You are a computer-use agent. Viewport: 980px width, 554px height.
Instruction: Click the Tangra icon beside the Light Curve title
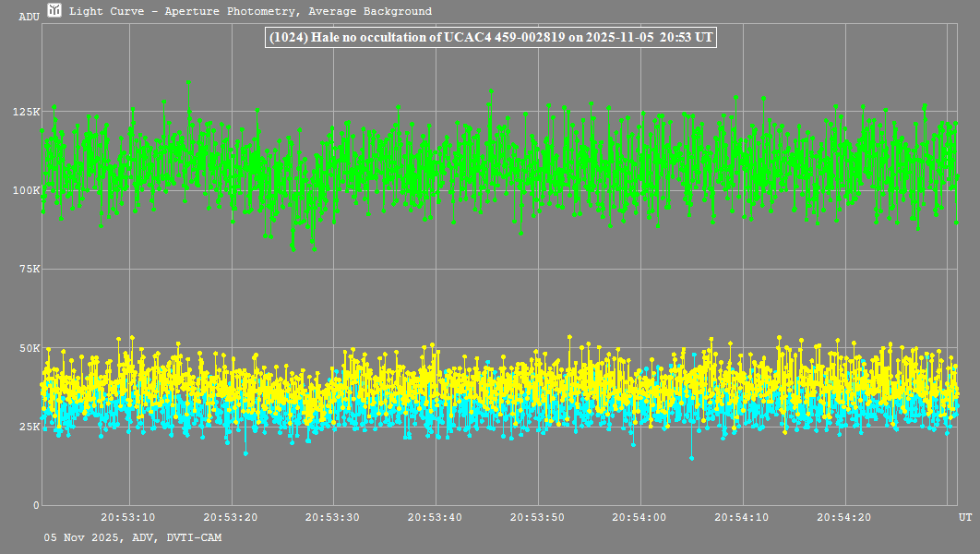54,11
